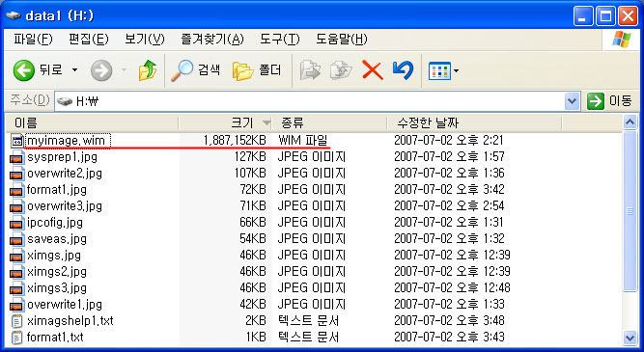Click the file name overwrite1.jpg
The height and width of the screenshot is (352, 644).
click(x=65, y=305)
